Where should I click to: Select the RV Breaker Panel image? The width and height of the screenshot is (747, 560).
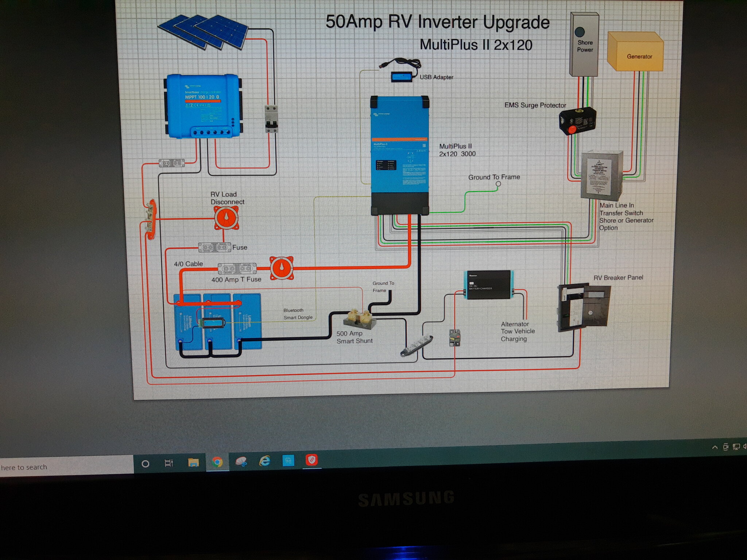(584, 308)
